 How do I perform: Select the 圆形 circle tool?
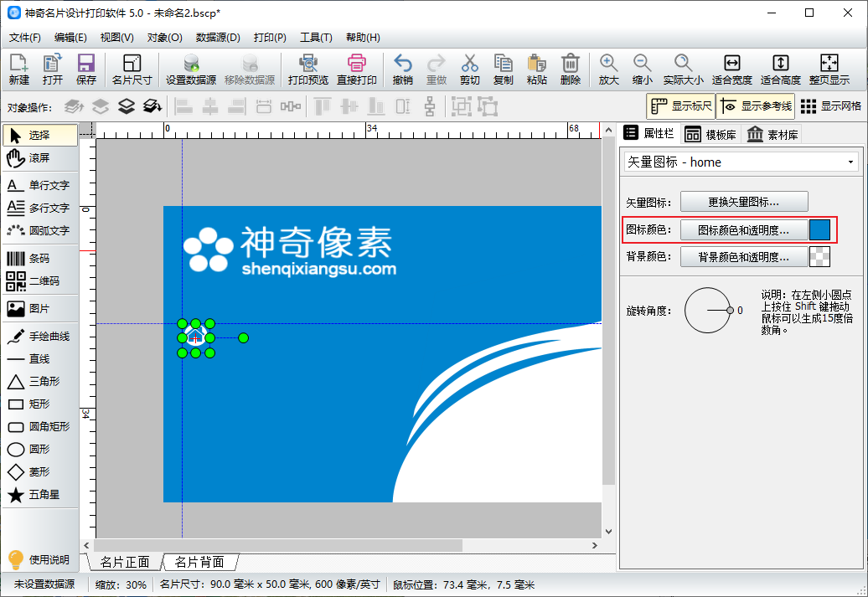40,450
